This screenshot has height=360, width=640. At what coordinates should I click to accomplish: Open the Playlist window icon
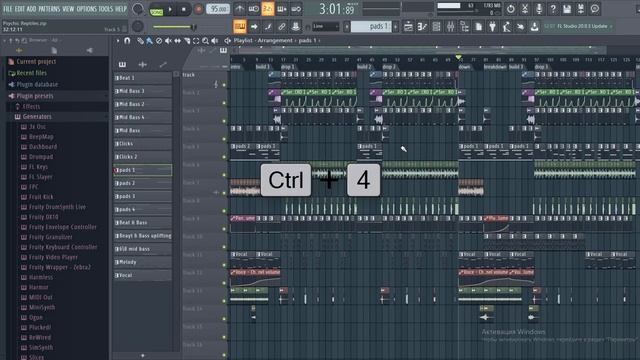408,27
